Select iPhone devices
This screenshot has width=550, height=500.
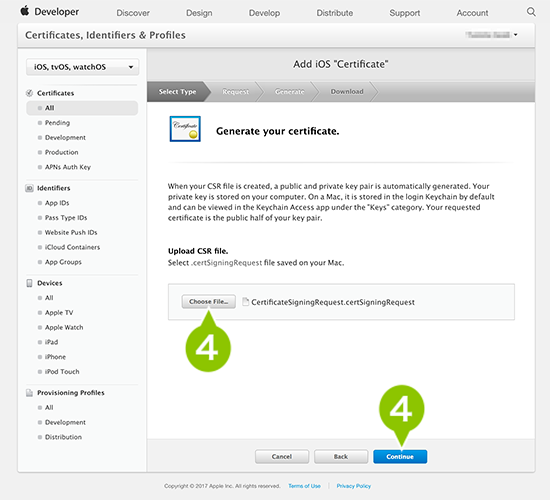(55, 357)
